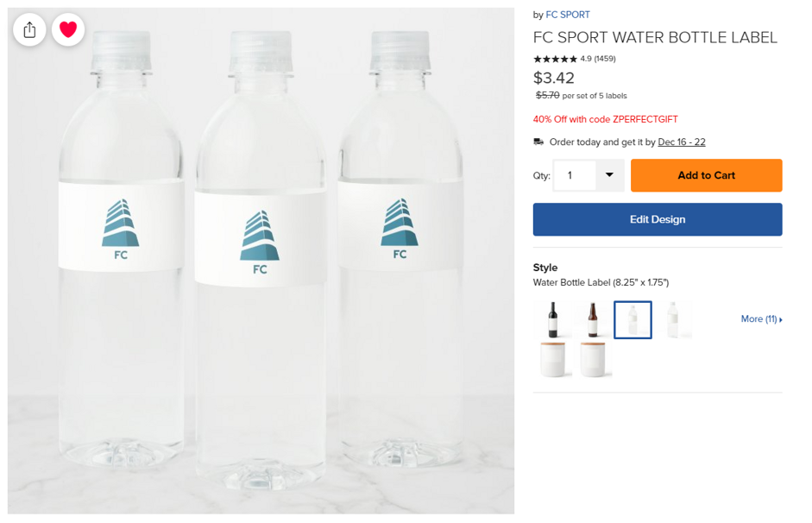Select the first white candle jar style
The width and height of the screenshot is (812, 523).
(553, 359)
